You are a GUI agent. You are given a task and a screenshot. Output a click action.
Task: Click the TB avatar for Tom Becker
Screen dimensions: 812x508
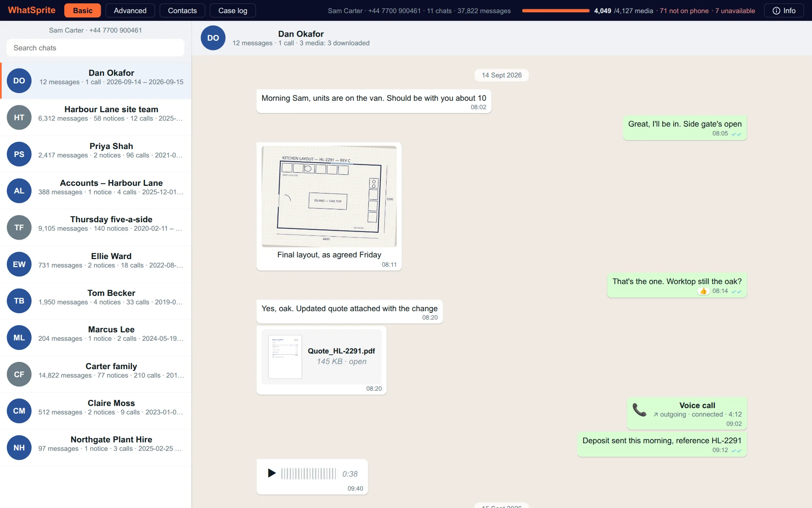19,301
